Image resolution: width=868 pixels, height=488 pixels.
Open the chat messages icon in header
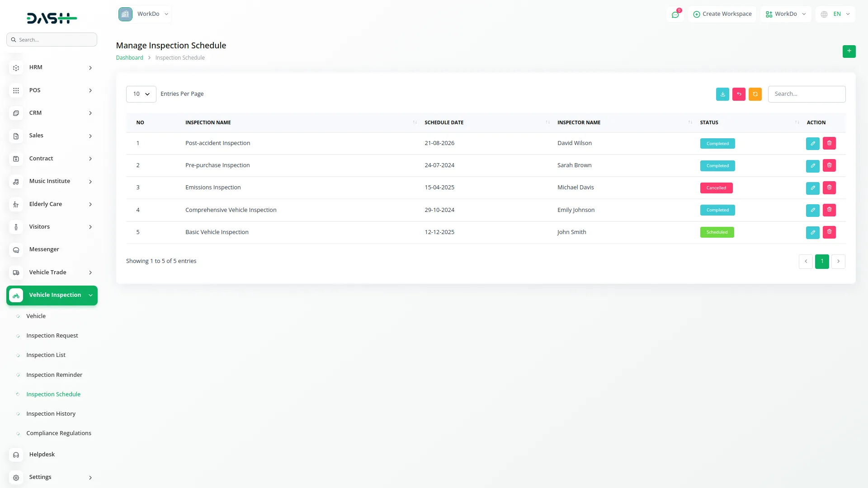click(x=675, y=14)
